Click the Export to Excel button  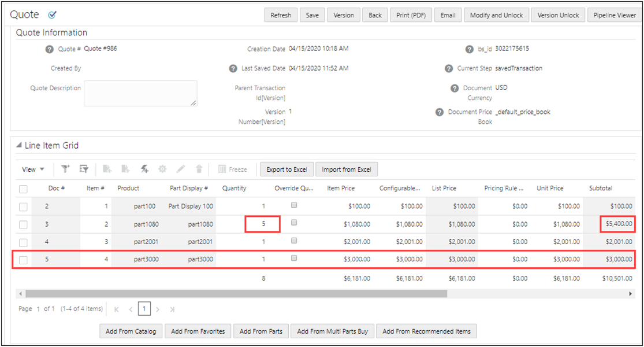[x=286, y=169]
